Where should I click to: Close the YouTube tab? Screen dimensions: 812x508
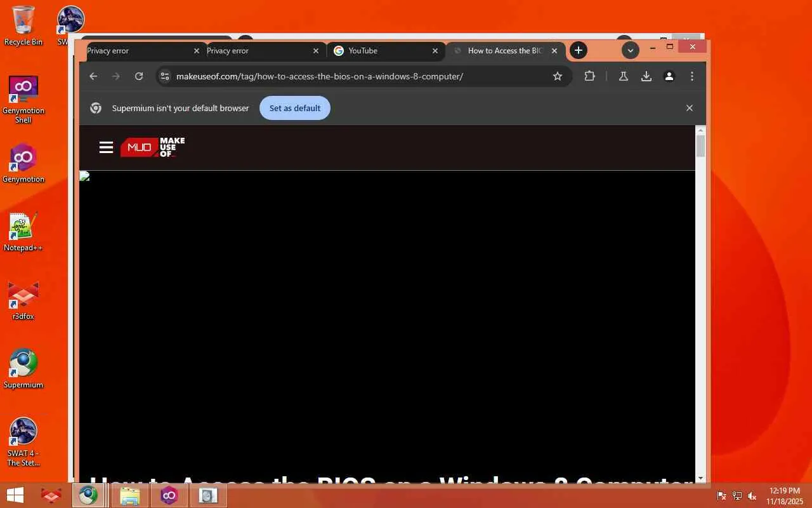[435, 51]
